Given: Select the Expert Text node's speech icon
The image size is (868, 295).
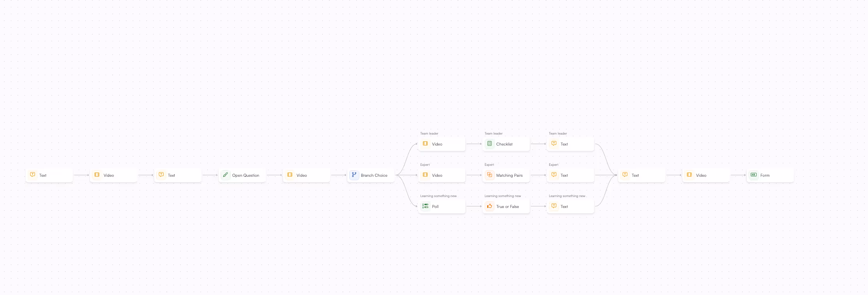Looking at the screenshot, I should pyautogui.click(x=554, y=175).
